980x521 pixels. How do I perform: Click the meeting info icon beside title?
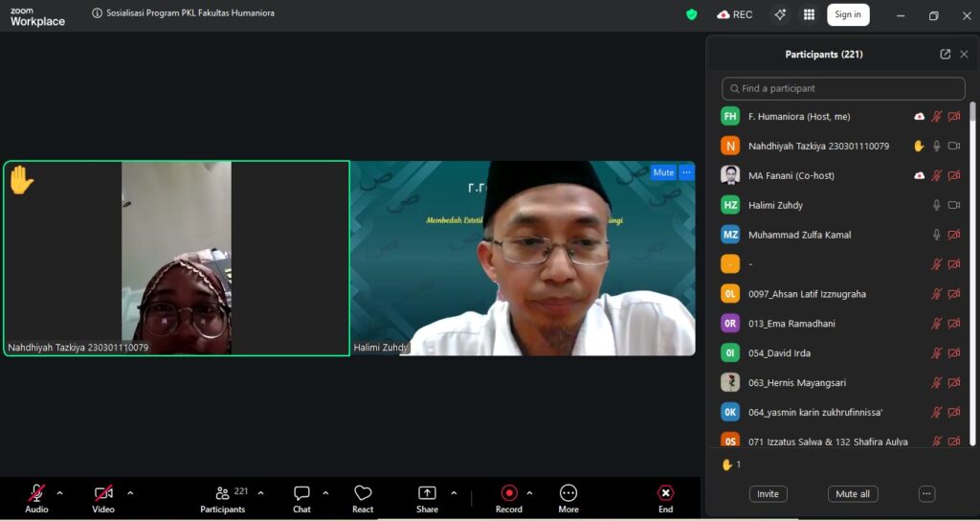pos(98,14)
